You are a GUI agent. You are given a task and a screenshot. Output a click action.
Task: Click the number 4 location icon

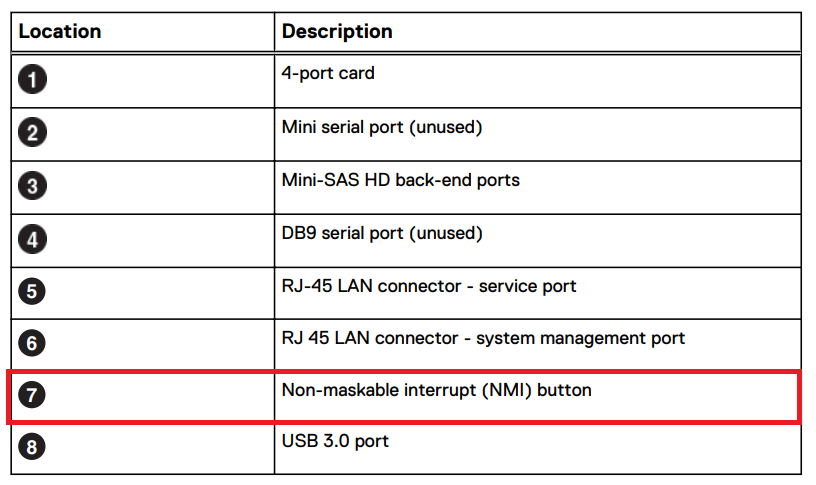33,240
